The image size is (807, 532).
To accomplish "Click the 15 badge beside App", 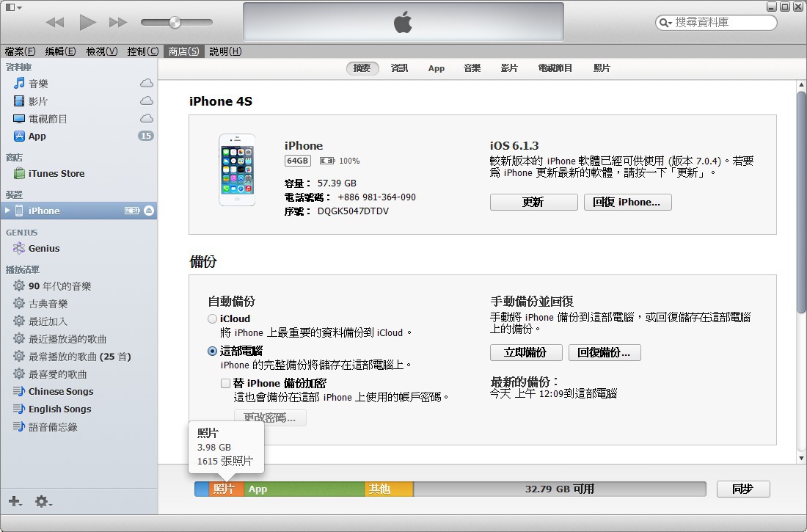I will click(x=146, y=136).
